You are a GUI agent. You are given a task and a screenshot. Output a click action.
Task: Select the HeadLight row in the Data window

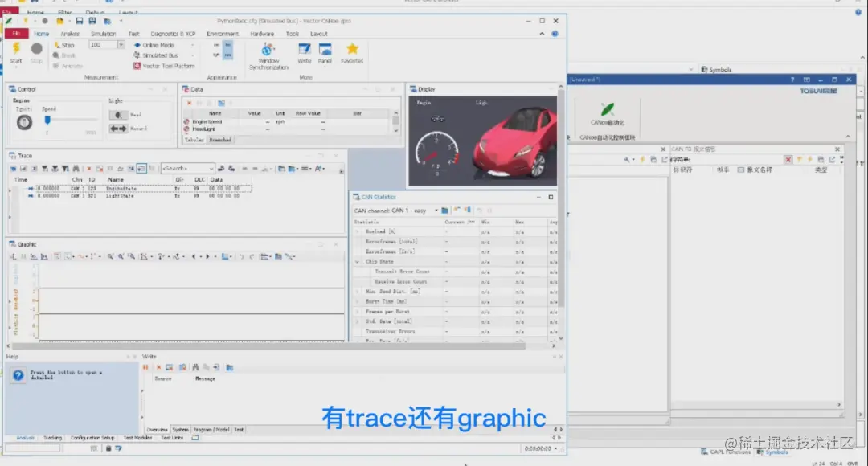point(287,129)
